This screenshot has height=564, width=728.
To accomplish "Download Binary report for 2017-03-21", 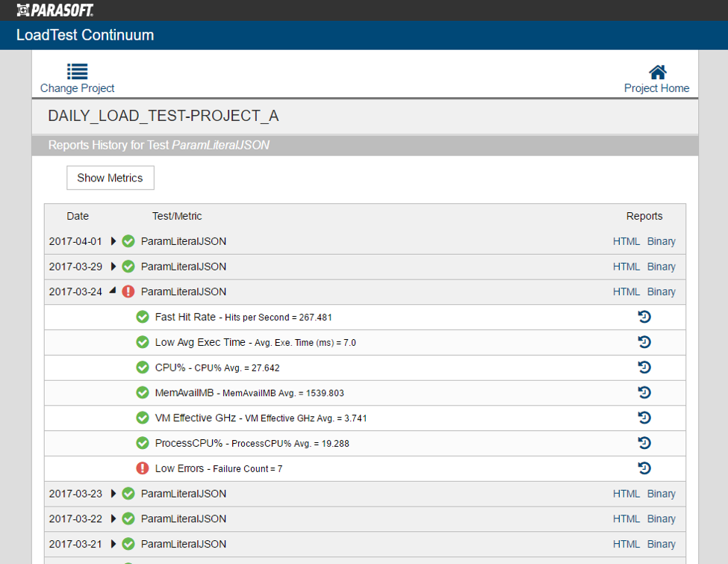I will click(x=661, y=544).
